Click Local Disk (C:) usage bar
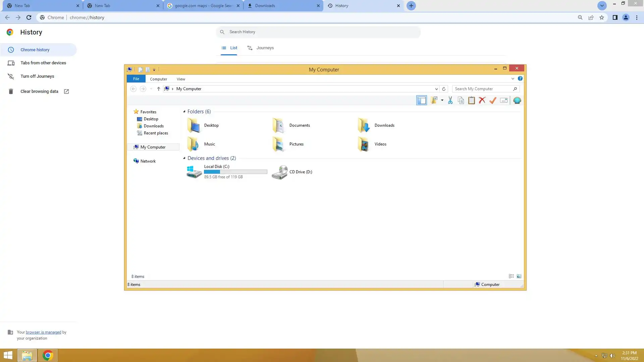This screenshot has width=644, height=362. tap(235, 172)
